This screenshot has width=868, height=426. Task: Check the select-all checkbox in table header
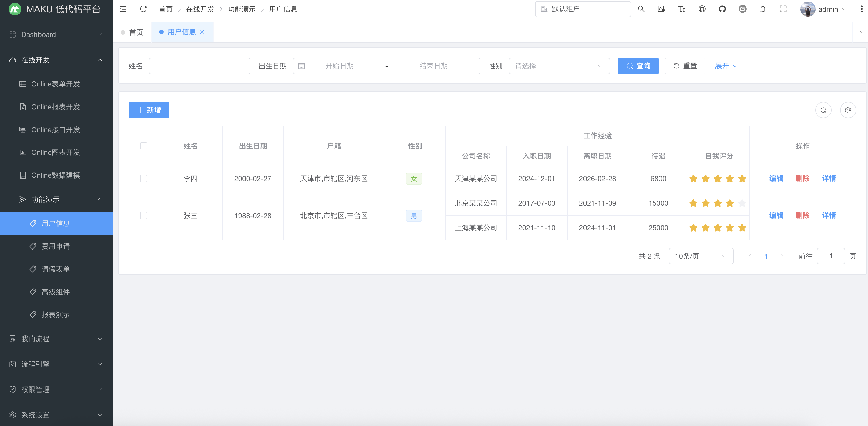(144, 146)
